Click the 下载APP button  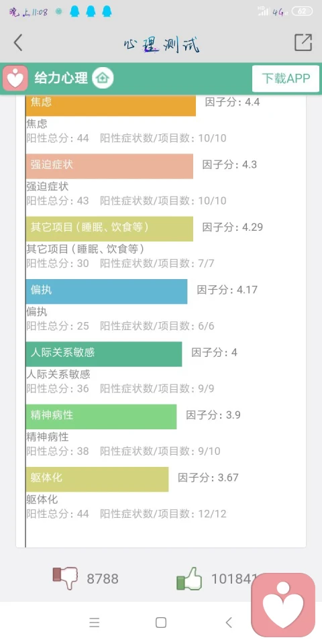point(286,78)
